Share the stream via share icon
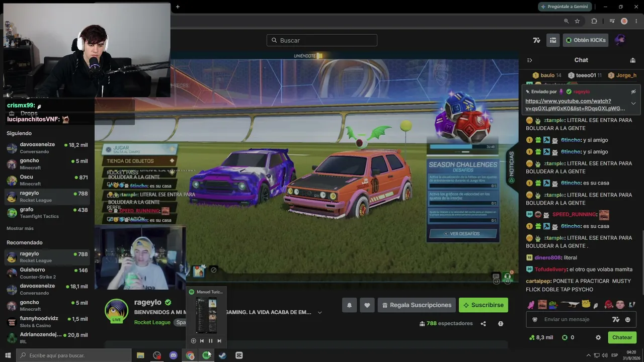644x362 pixels. (x=484, y=324)
